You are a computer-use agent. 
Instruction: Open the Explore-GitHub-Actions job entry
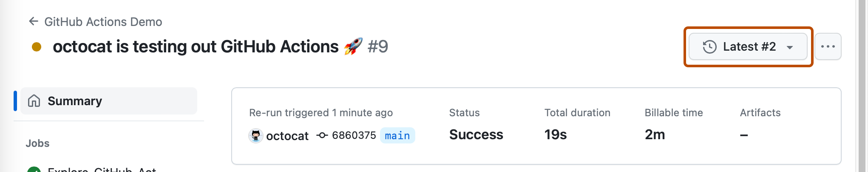tap(102, 169)
